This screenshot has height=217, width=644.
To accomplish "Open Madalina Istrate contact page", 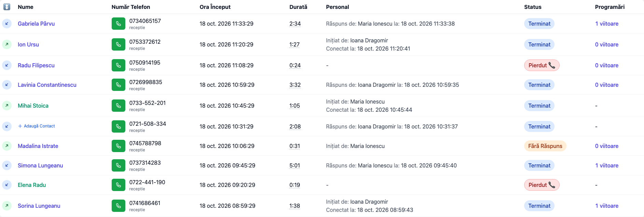I will pyautogui.click(x=38, y=146).
